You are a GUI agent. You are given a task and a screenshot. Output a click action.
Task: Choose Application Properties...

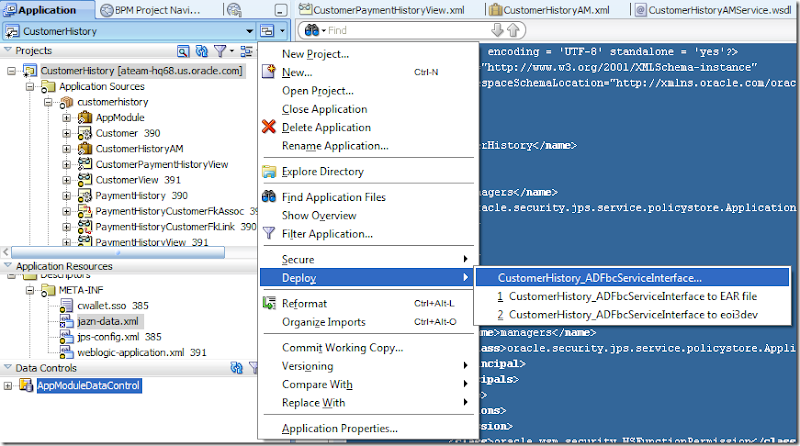(x=339, y=429)
